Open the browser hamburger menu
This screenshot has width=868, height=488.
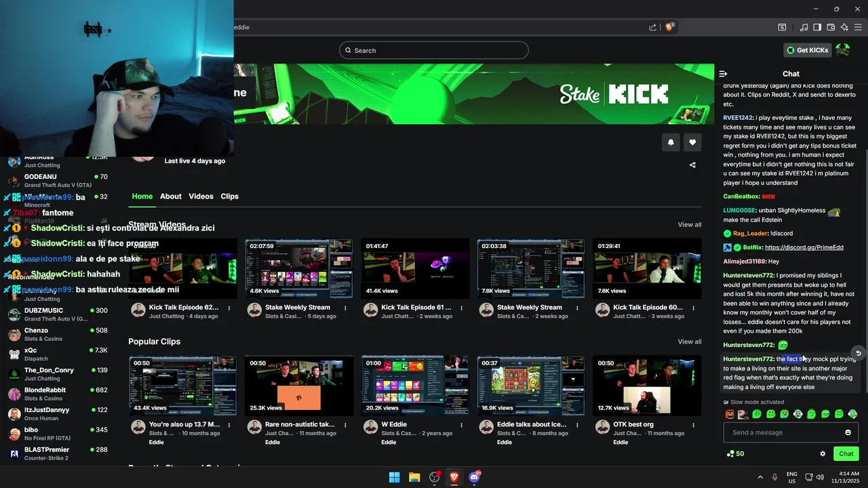coord(858,27)
